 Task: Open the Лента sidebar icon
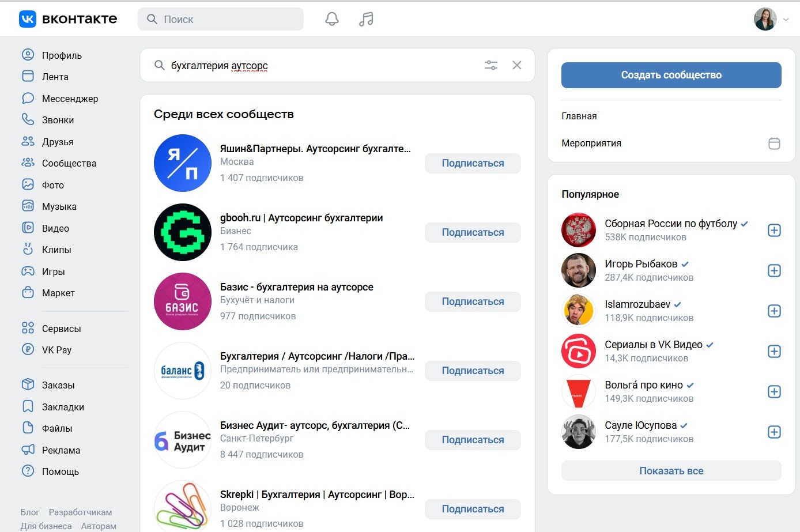[x=28, y=76]
